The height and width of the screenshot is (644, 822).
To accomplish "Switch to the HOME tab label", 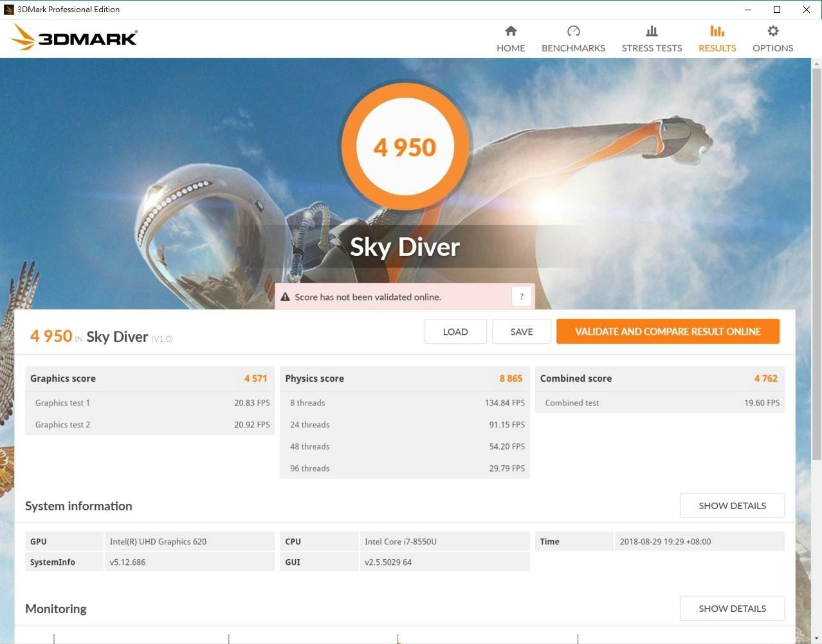I will tap(511, 48).
